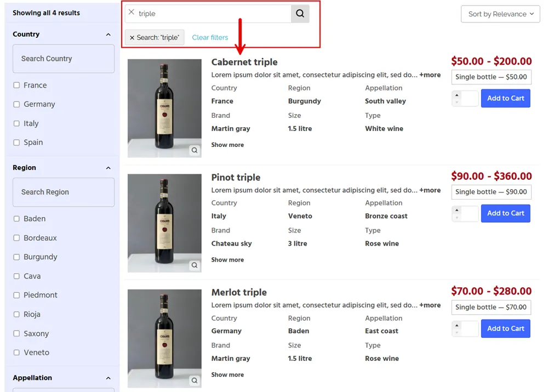Increase quantity for Pinot triple

457,210
